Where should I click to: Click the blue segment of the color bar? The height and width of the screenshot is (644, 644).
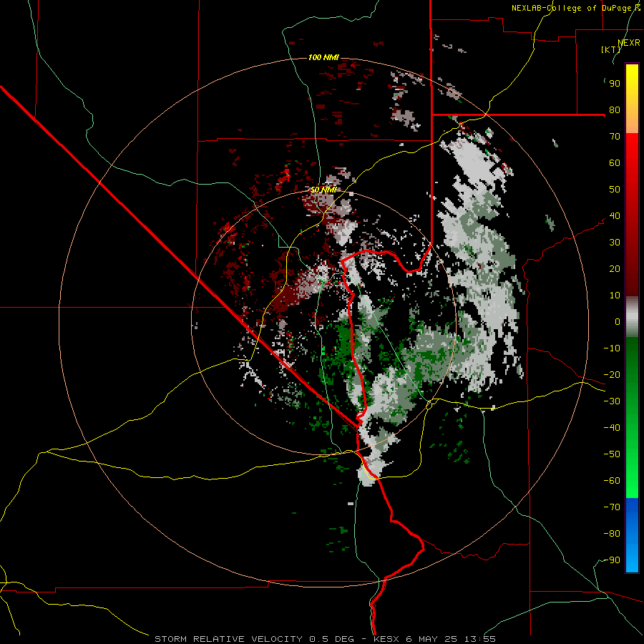tap(632, 535)
